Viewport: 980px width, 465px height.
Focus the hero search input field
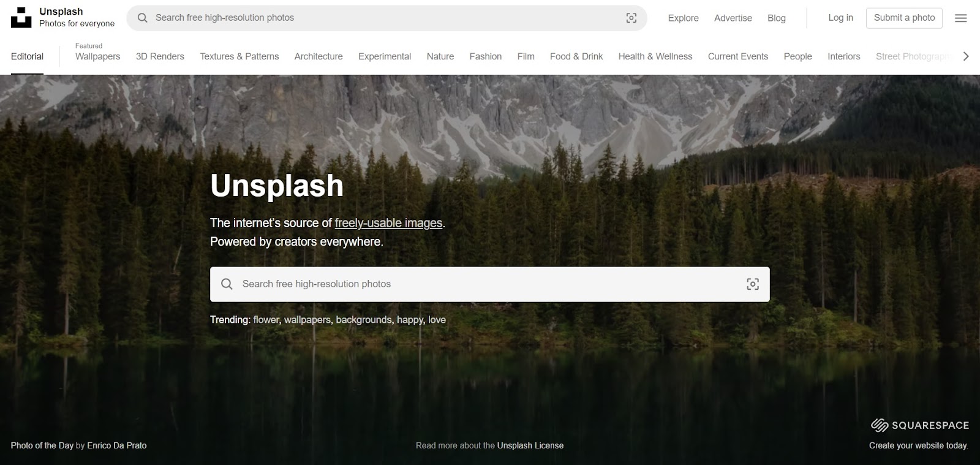[x=489, y=284]
